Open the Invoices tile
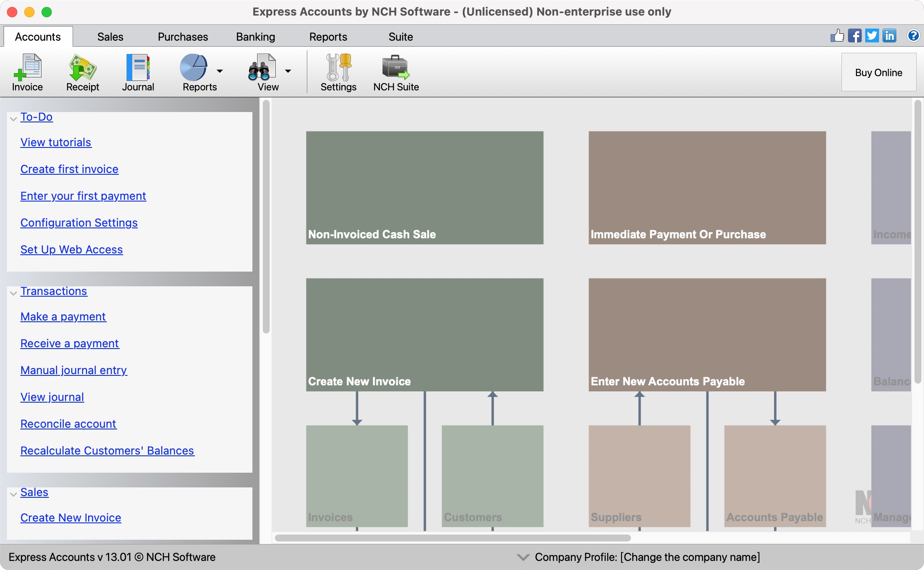Image resolution: width=924 pixels, height=570 pixels. [357, 476]
